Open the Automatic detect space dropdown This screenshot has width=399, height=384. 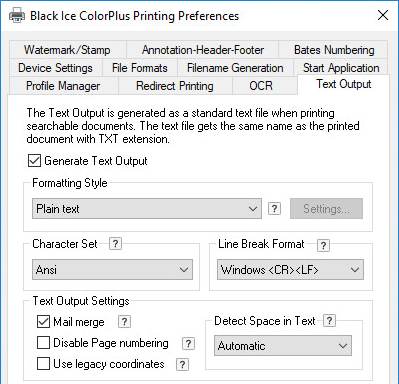point(283,346)
